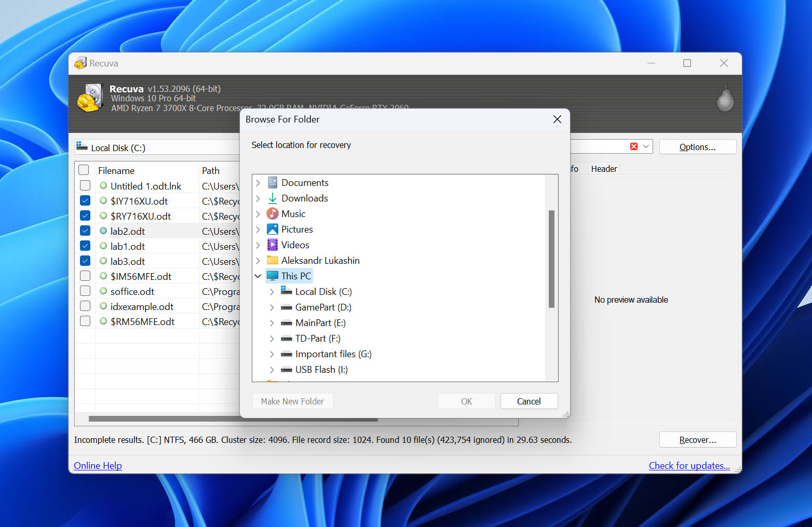Click the Documents folder icon
Image resolution: width=812 pixels, height=527 pixels.
click(273, 183)
